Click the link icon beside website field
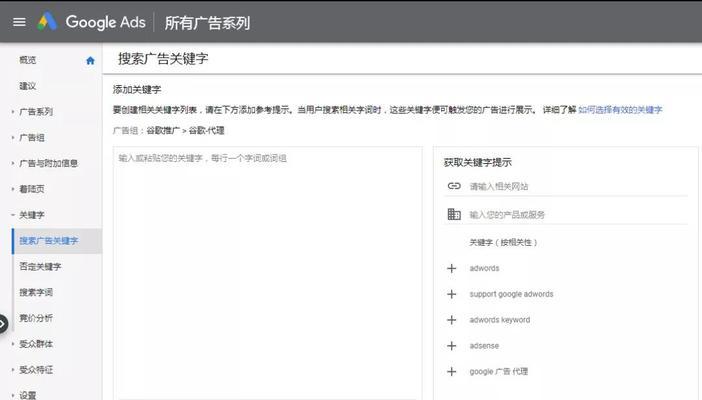Viewport: 702px width, 400px height. point(454,186)
